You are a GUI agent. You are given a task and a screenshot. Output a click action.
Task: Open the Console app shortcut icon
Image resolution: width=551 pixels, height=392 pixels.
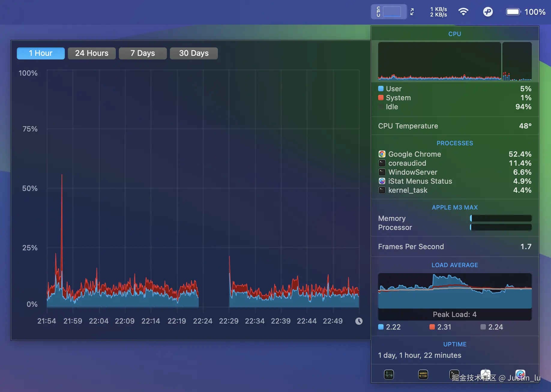tap(423, 375)
